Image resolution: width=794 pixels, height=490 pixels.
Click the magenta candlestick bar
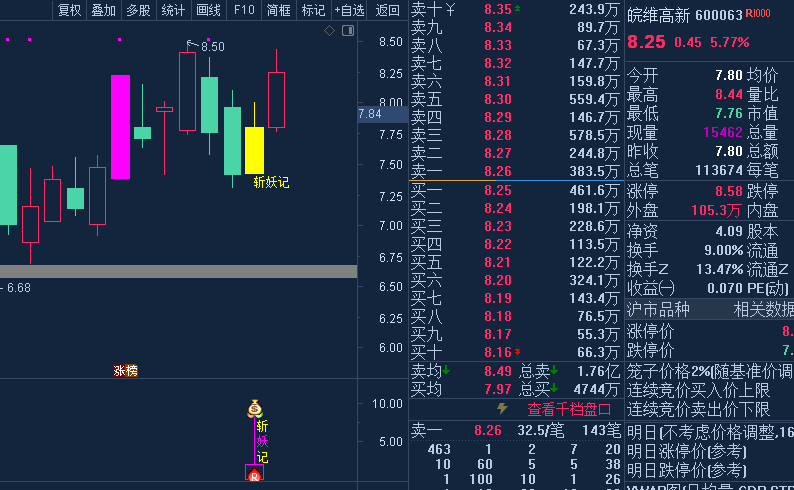121,127
